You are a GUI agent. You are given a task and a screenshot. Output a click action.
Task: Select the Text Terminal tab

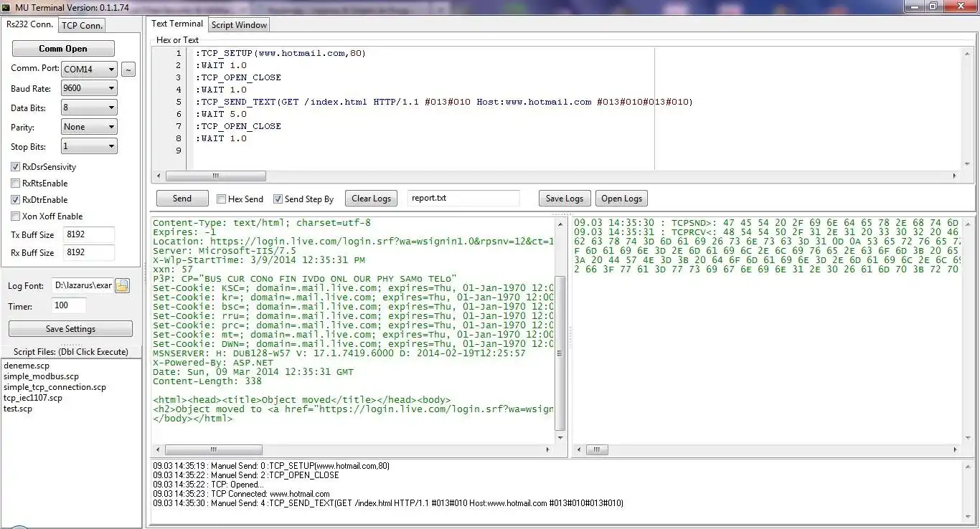(x=177, y=24)
